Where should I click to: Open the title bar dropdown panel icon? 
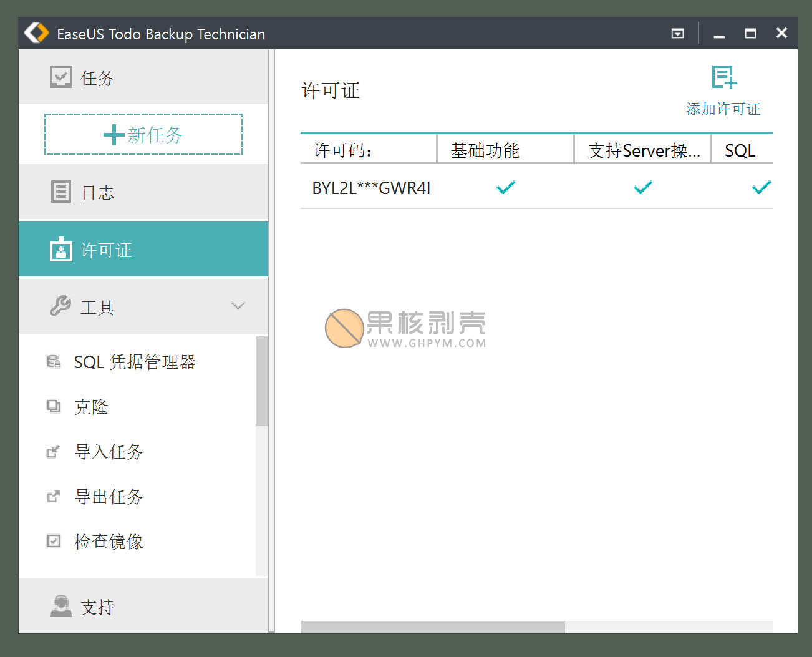click(x=677, y=33)
